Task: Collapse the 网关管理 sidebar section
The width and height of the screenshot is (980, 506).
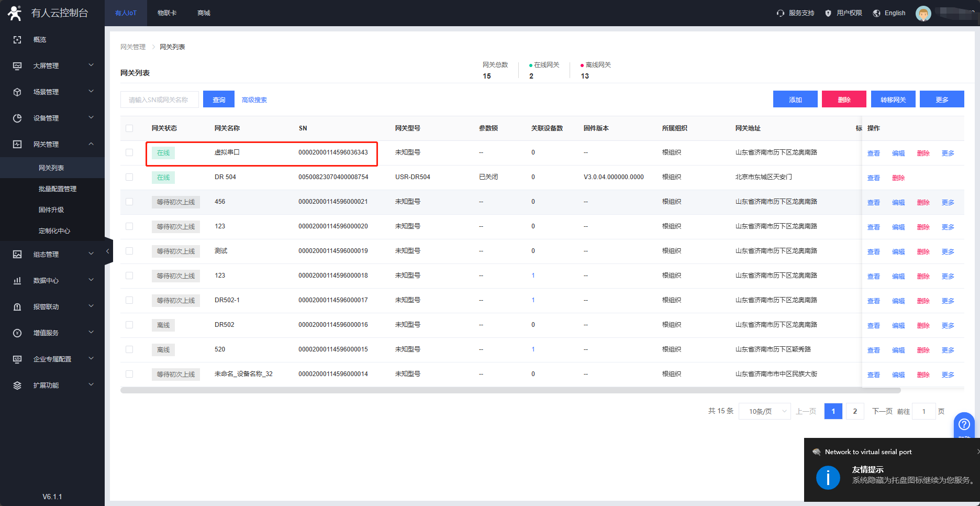Action: (x=52, y=145)
